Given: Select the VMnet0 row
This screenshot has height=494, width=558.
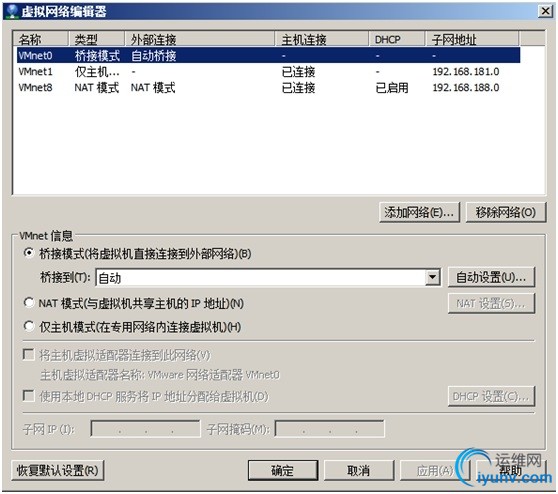Looking at the screenshot, I should [x=268, y=55].
